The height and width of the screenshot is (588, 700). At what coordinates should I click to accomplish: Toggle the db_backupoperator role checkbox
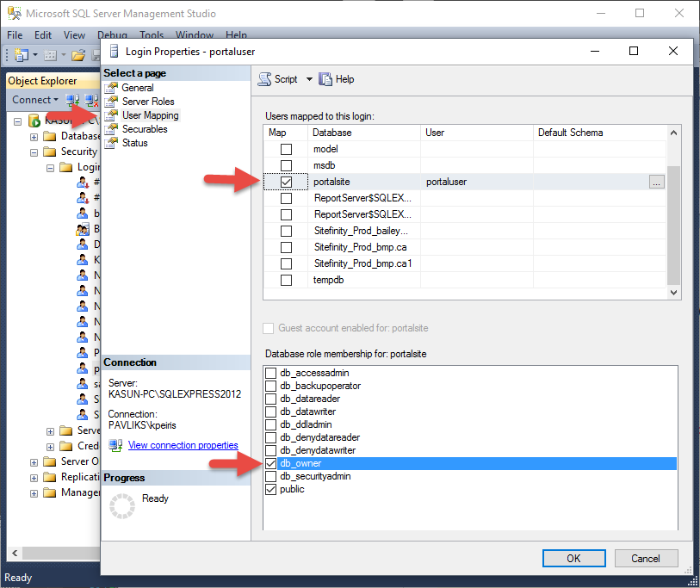pyautogui.click(x=270, y=386)
